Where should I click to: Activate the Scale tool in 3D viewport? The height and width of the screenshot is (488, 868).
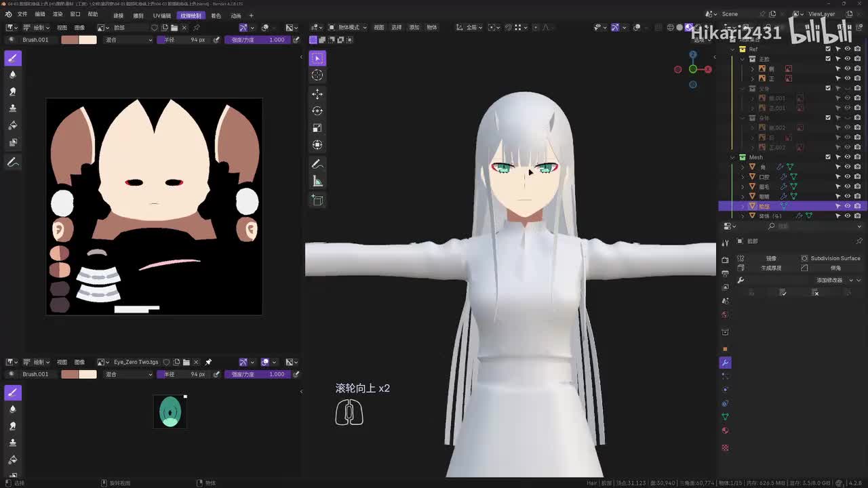pyautogui.click(x=317, y=127)
